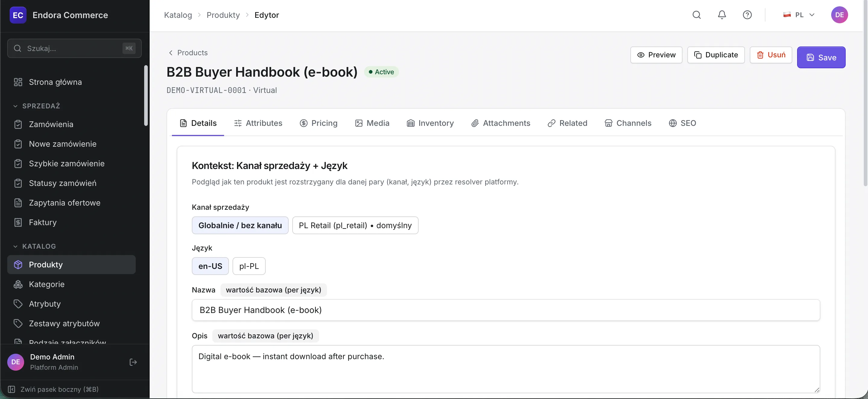
Task: Select Globalnie / bez kanału channel
Action: click(240, 225)
